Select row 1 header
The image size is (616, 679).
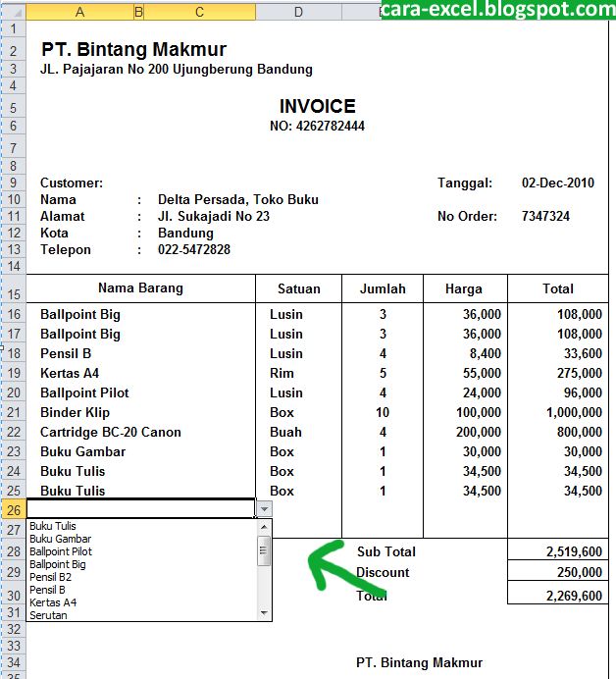[14, 29]
